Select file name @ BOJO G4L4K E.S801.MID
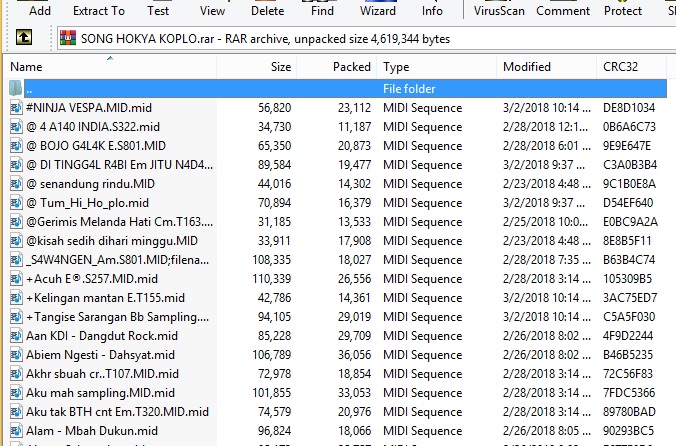 pos(96,145)
